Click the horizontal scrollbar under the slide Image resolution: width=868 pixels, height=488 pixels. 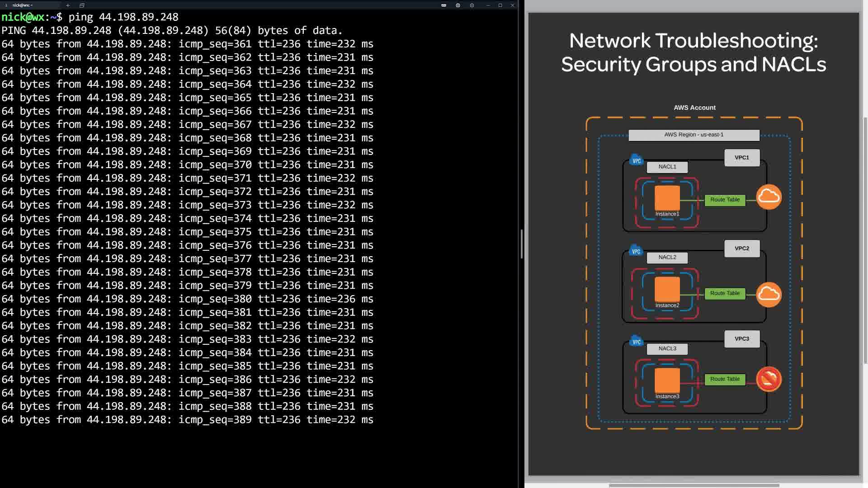(694, 485)
